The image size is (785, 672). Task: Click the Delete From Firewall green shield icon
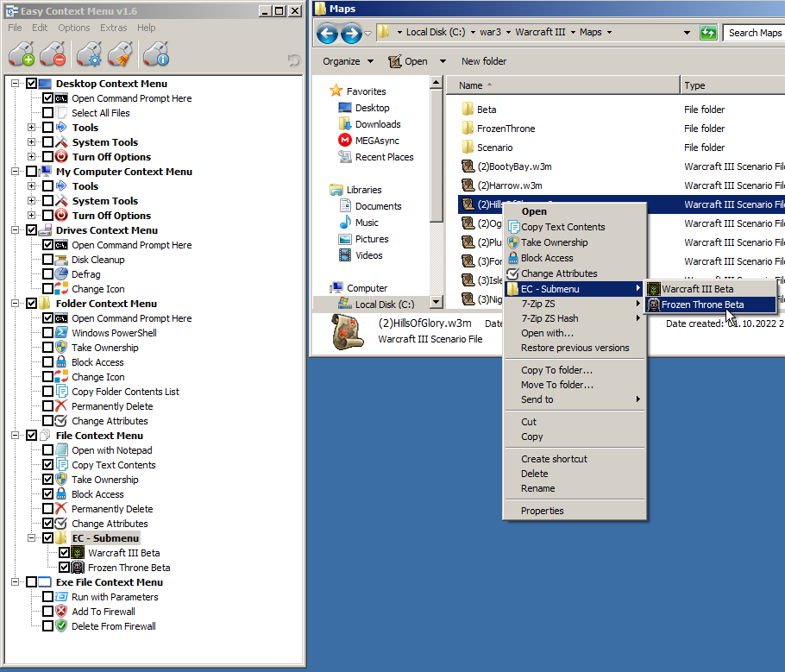61,626
